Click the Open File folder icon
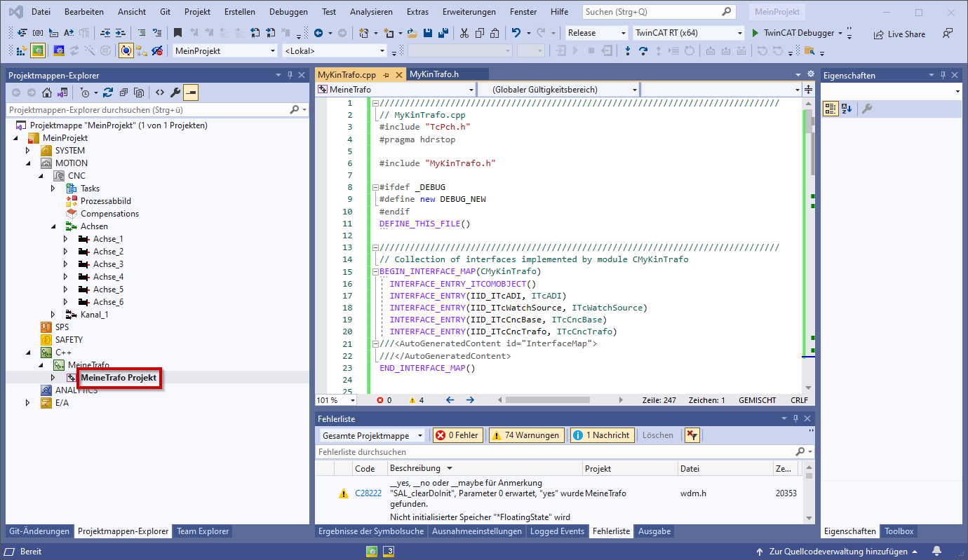Viewport: 968px width, 560px height. (x=412, y=33)
